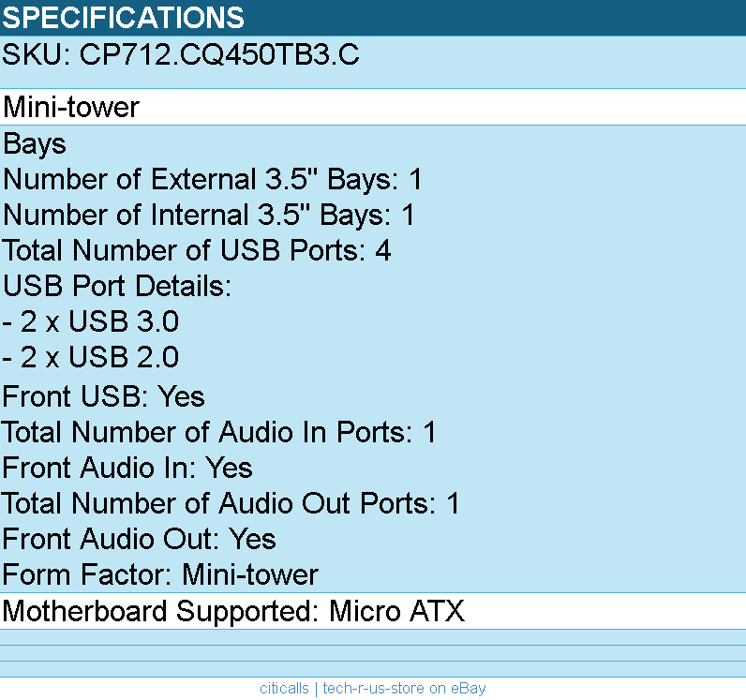Click the 2 x USB 3.0 entry
Image resolution: width=746 pixels, height=700 pixels.
[x=91, y=321]
